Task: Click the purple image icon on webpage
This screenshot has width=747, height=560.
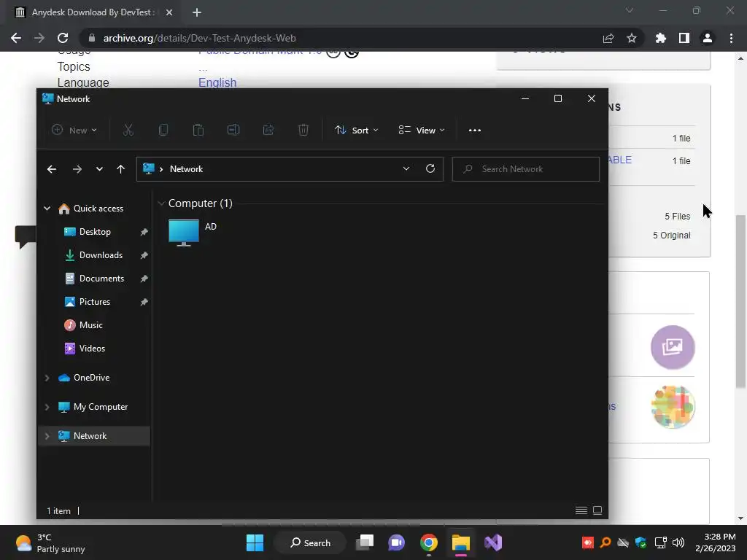Action: pos(673,347)
